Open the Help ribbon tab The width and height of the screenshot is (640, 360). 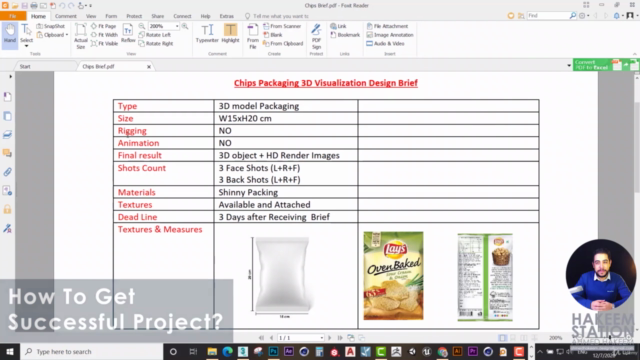click(205, 16)
